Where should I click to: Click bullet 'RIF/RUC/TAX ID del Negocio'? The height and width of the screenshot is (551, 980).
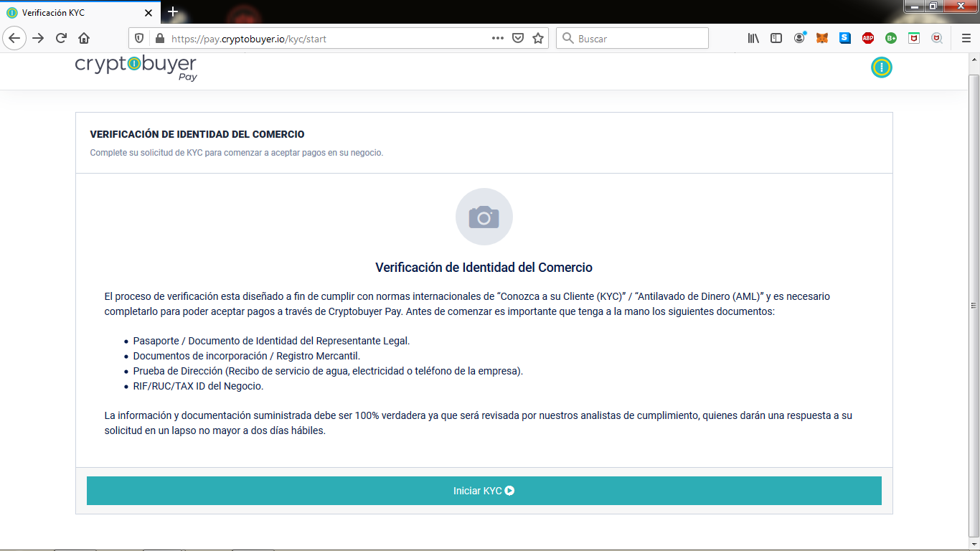198,386
